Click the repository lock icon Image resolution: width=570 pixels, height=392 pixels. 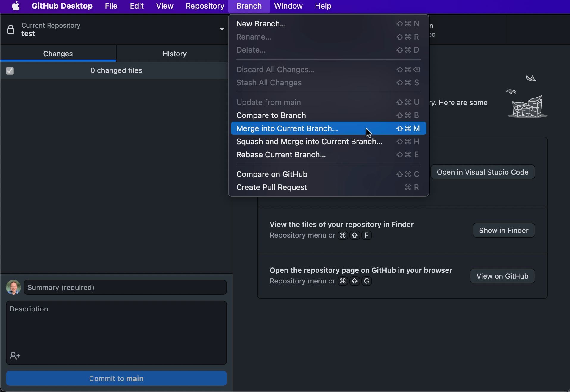(x=11, y=29)
